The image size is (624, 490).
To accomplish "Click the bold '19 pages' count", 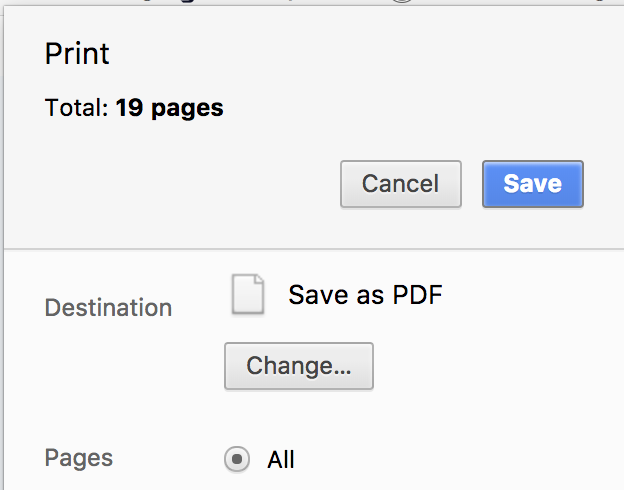I will [x=170, y=108].
